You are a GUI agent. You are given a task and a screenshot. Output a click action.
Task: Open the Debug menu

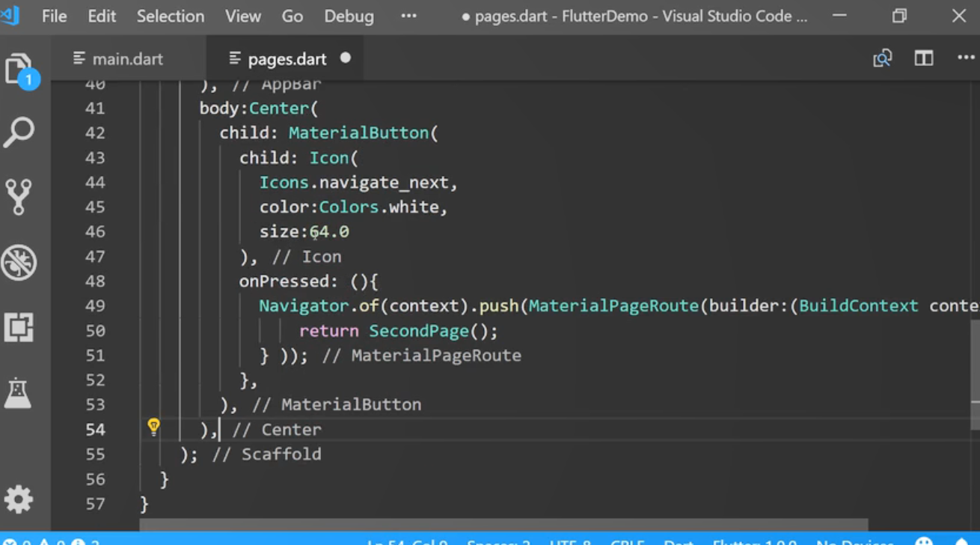click(x=349, y=16)
